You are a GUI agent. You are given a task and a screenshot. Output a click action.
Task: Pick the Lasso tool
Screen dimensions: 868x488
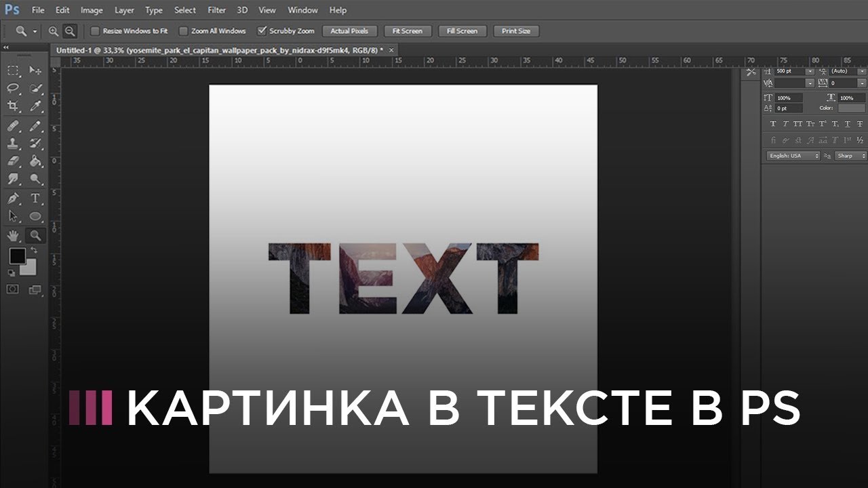(13, 88)
